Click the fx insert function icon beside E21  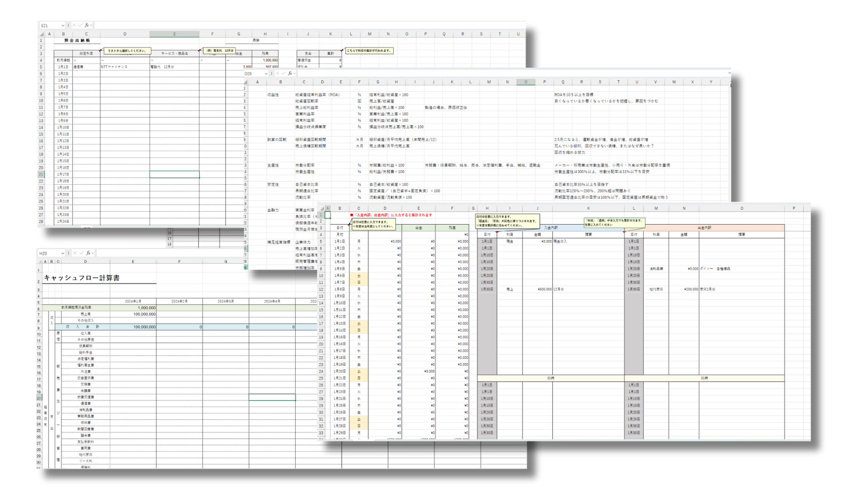(x=86, y=25)
